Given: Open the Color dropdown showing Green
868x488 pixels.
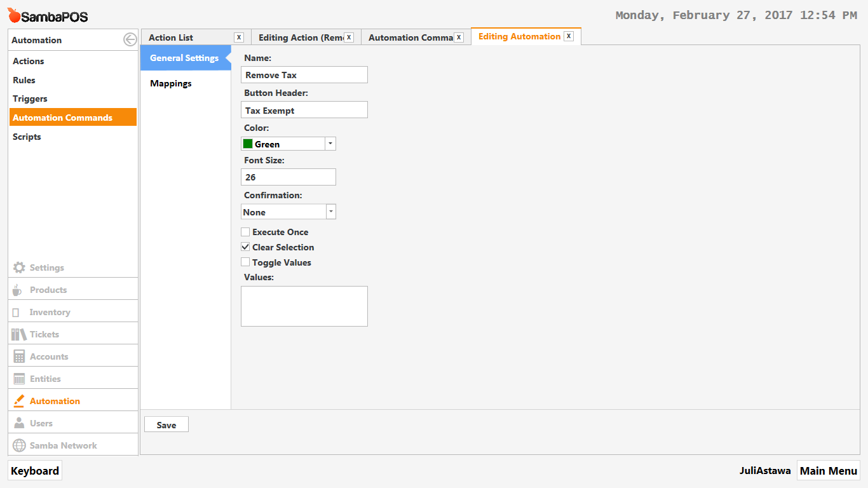Looking at the screenshot, I should click(x=330, y=144).
